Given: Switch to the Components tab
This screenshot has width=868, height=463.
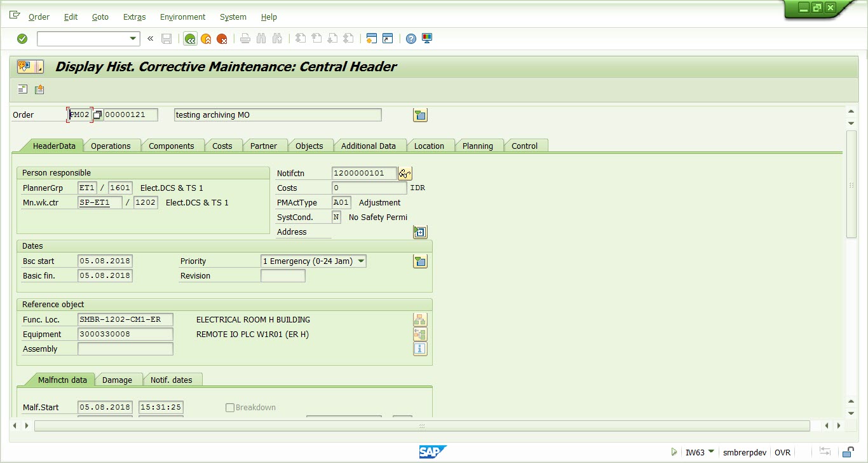Looking at the screenshot, I should coord(172,146).
